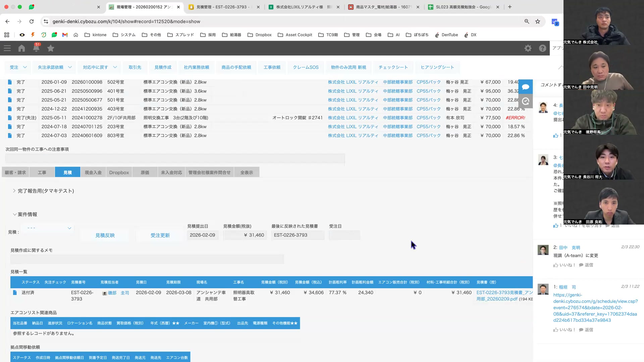Open the 受注 status dropdown
Image resolution: width=644 pixels, height=362 pixels.
coord(18,67)
